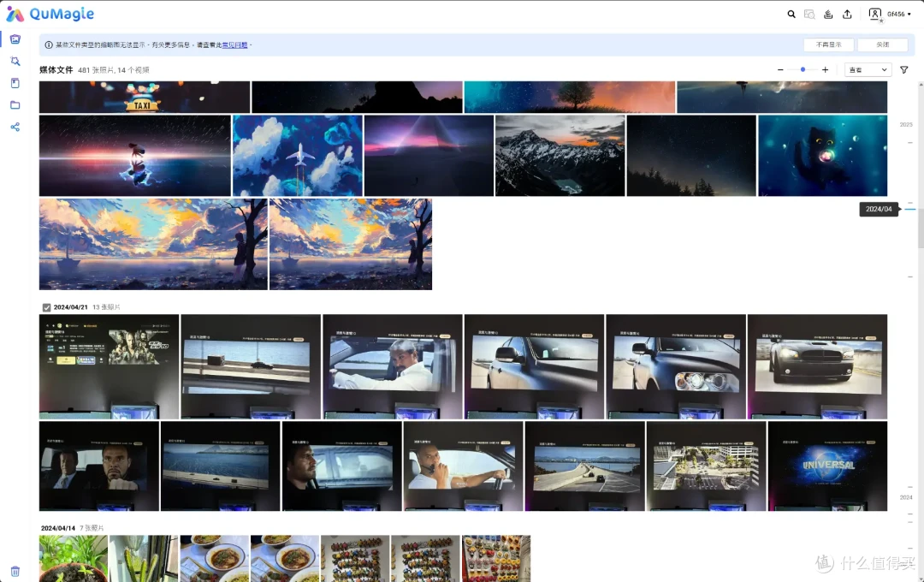Open the black cat blowing bubble image
The image size is (924, 582).
823,156
